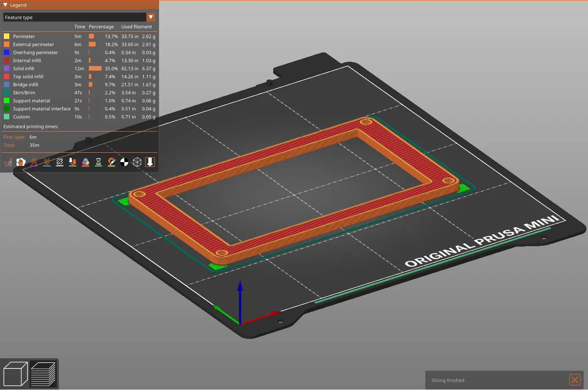This screenshot has width=588, height=390.
Task: Disable the Tool marker nozzle icon
Action: (x=150, y=162)
